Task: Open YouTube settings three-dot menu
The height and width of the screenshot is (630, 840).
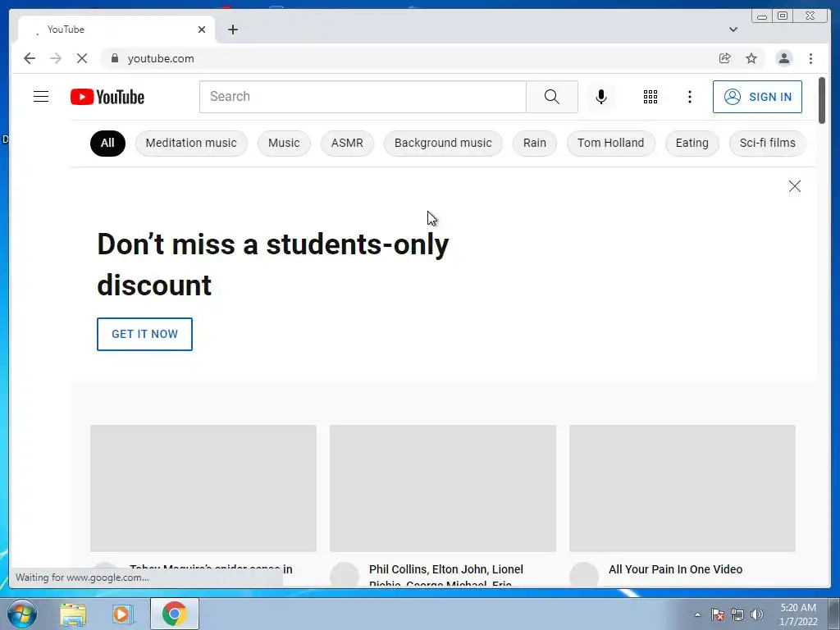Action: pos(690,97)
